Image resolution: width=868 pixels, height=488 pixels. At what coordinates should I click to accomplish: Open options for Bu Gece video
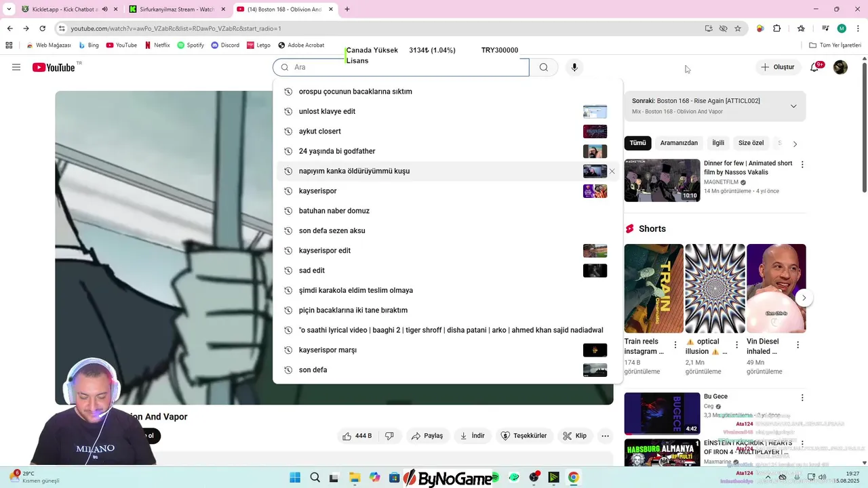coord(802,398)
